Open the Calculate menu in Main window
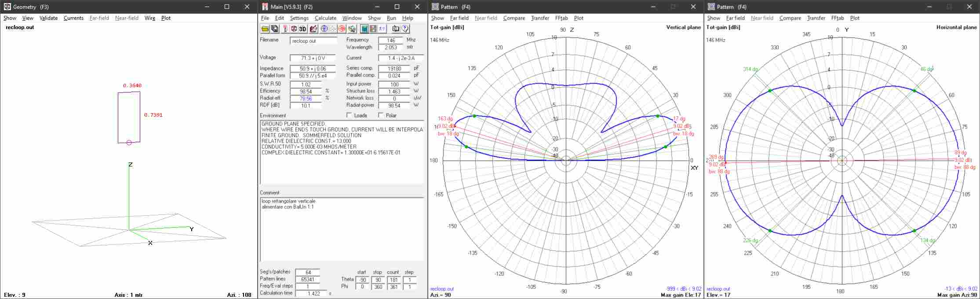The image size is (980, 299). click(x=325, y=18)
